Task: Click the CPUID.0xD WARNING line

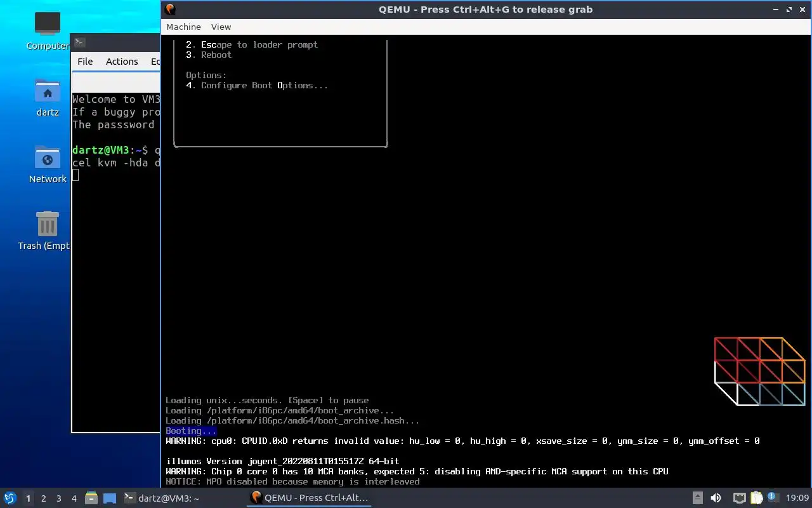Action: (462, 441)
